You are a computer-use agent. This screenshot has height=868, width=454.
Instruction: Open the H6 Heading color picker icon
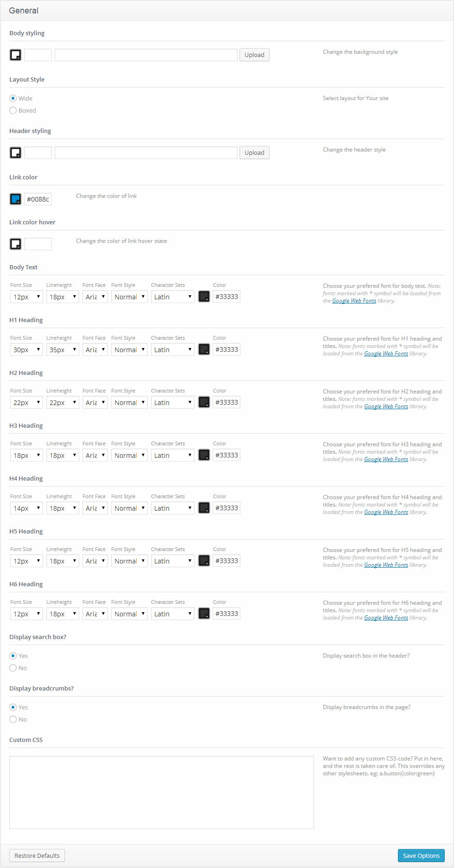[204, 614]
